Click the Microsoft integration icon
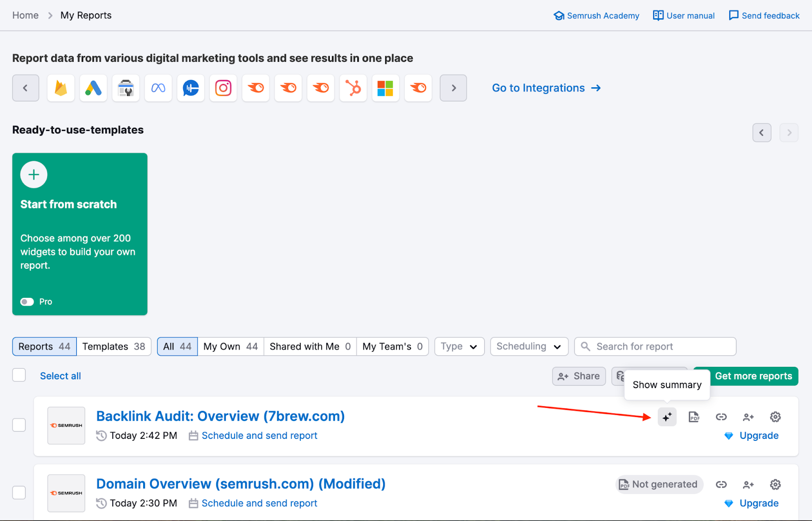 tap(386, 88)
